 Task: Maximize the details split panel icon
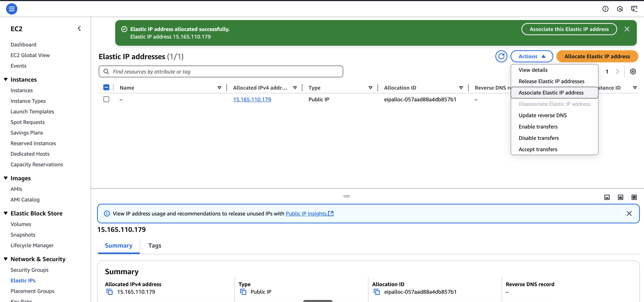[x=634, y=197]
